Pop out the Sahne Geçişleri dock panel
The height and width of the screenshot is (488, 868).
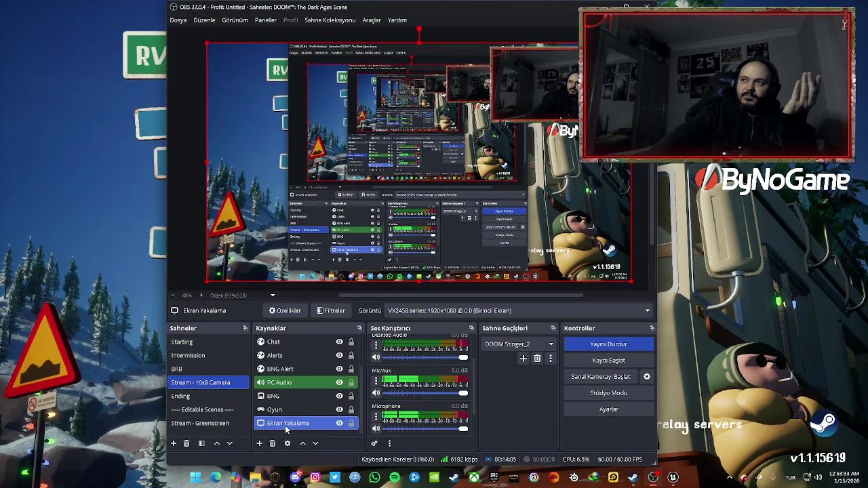click(553, 328)
